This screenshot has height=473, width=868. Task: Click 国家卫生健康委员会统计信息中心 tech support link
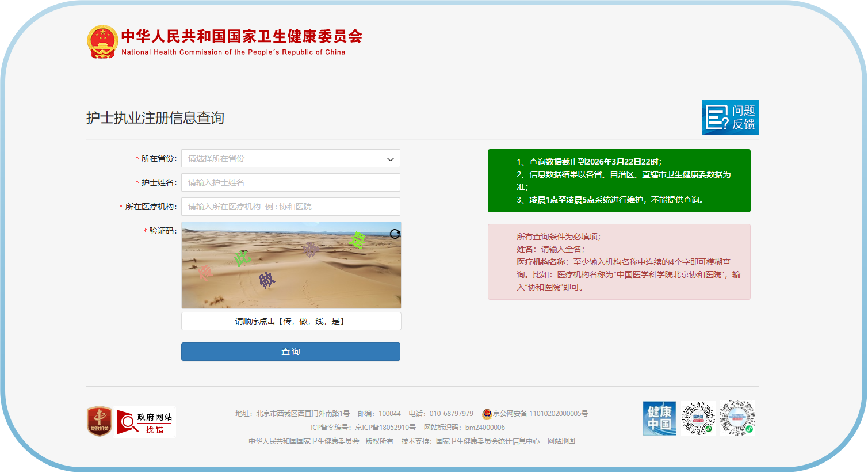tap(487, 441)
